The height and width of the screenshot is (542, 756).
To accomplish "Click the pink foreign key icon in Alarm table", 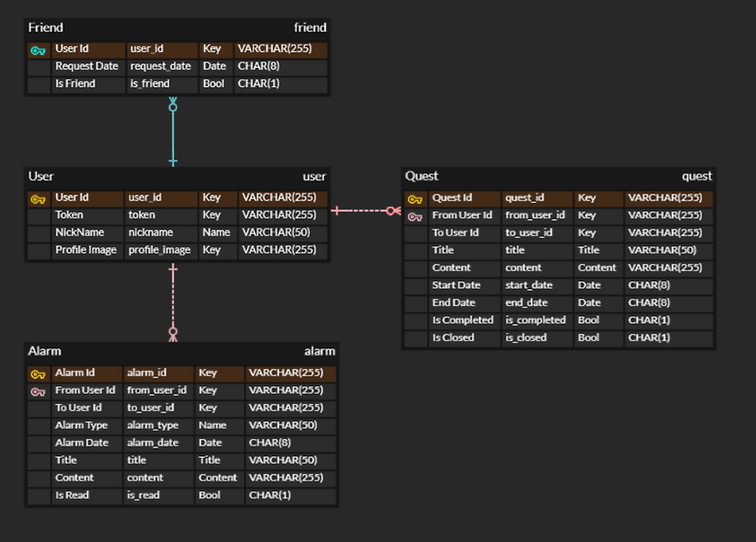I will pyautogui.click(x=38, y=392).
